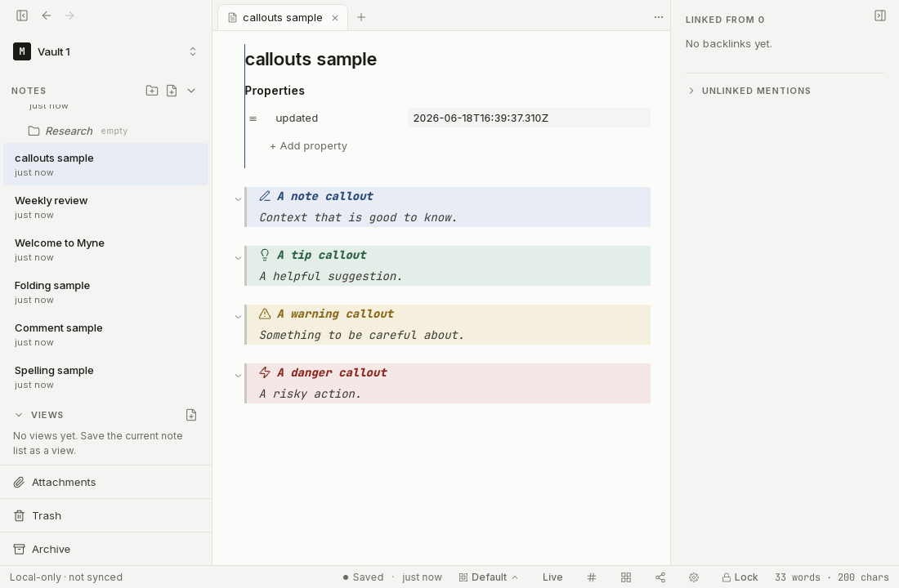Go back with the left arrow

click(x=47, y=16)
